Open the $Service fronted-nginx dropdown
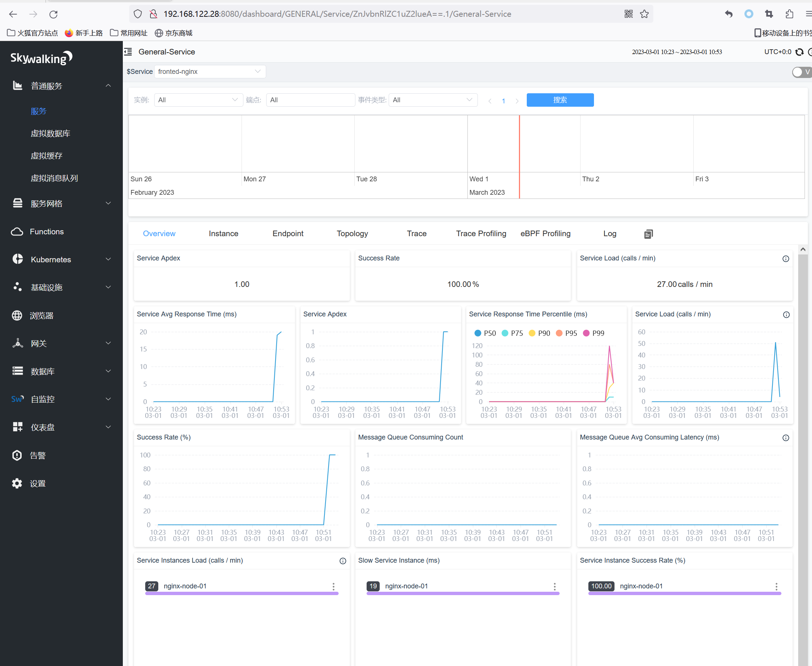 (x=210, y=72)
